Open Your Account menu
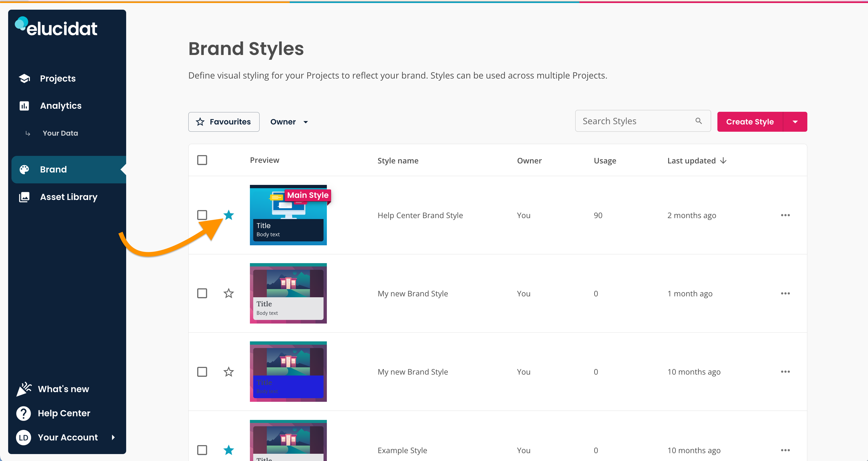 [x=68, y=437]
